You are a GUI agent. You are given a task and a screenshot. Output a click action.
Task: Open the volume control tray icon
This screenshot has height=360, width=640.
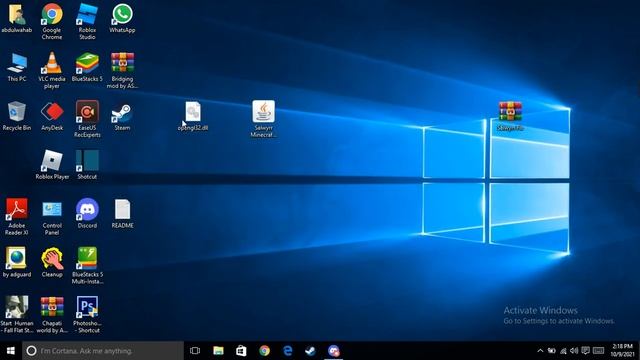click(x=574, y=351)
